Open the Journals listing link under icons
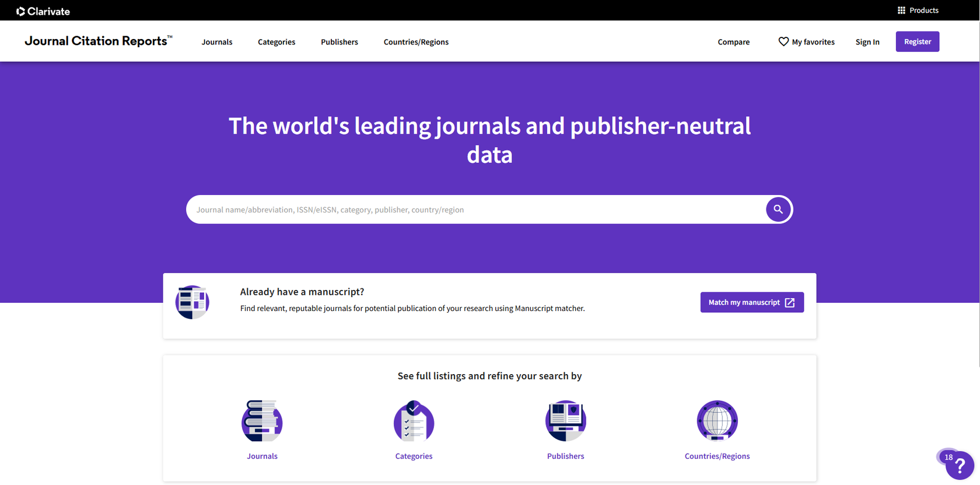This screenshot has width=980, height=485. click(262, 456)
